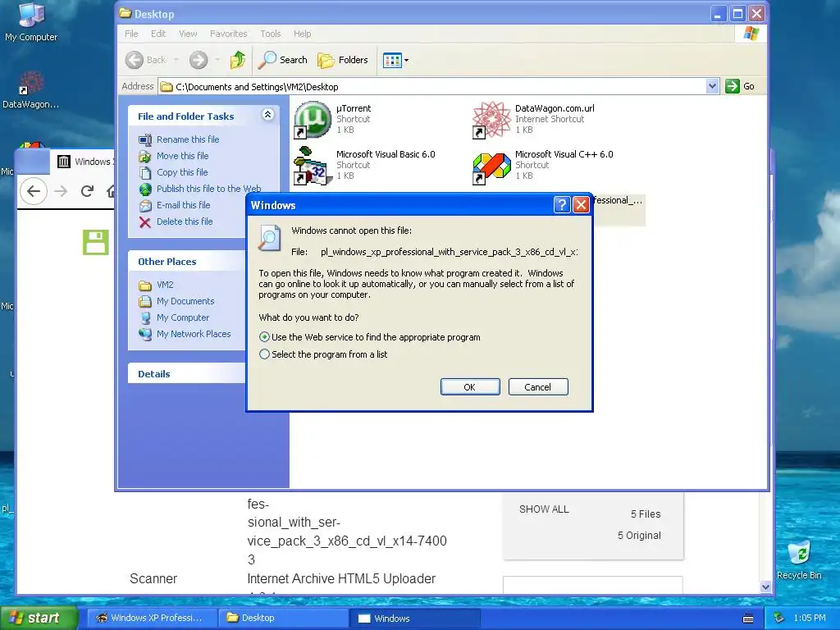The width and height of the screenshot is (840, 630).
Task: Switch to Windows XP Professi... taskbar item
Action: tap(152, 619)
